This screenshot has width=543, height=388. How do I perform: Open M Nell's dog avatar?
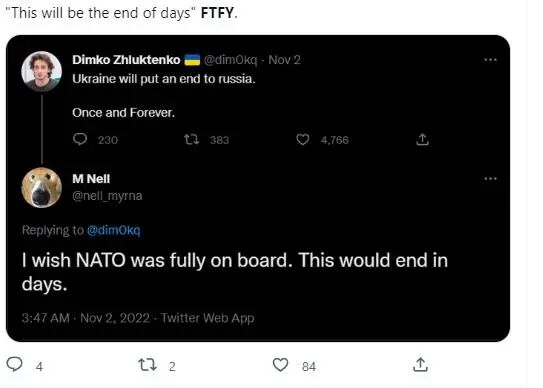click(42, 187)
